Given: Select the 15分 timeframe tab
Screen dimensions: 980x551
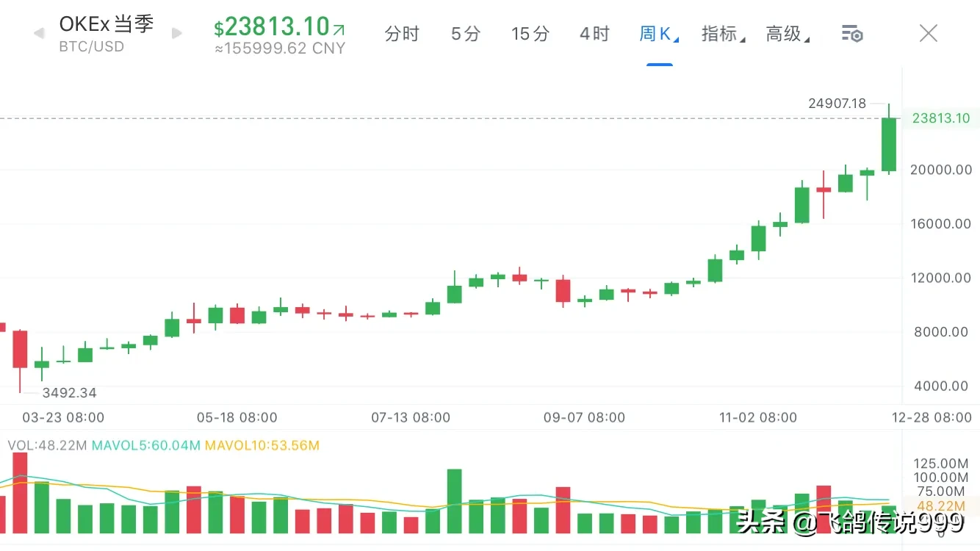Looking at the screenshot, I should coord(530,34).
